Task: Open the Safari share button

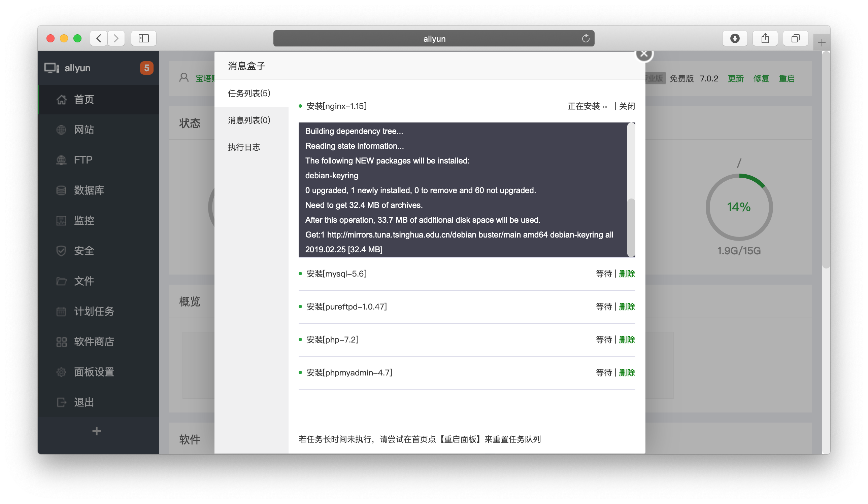Action: point(765,38)
